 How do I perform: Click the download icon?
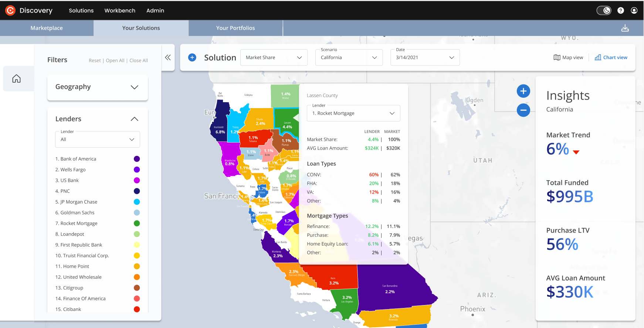point(625,28)
